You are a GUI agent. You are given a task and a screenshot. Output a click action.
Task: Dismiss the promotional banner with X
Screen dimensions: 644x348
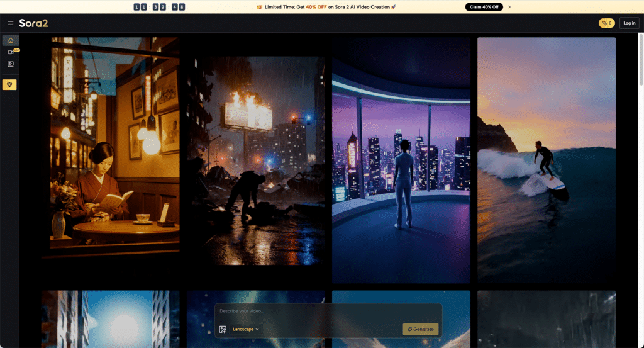click(x=509, y=7)
